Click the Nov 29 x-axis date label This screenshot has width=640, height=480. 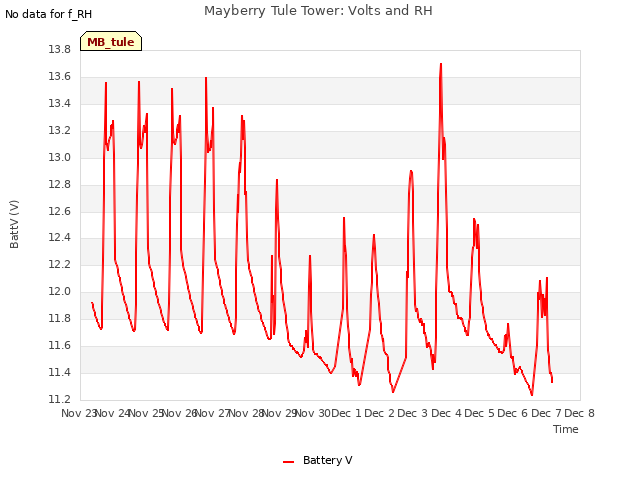pos(280,413)
